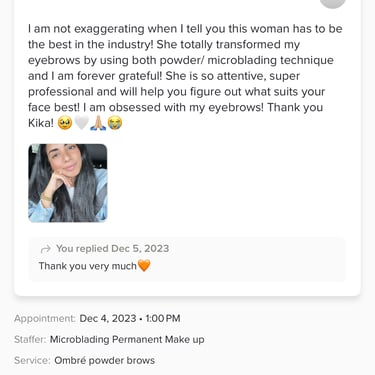Click the praying hands emoji
The height and width of the screenshot is (375, 375).
(x=98, y=123)
